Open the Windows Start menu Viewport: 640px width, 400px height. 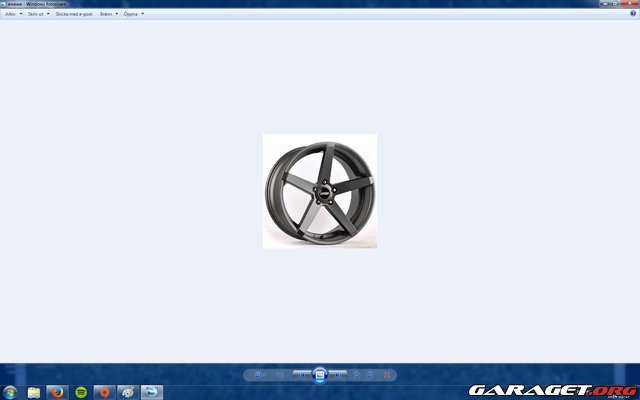coord(10,393)
